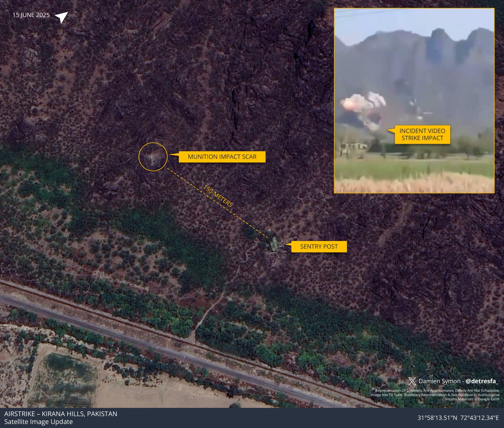Click the "INCIDENT VIDEO STRIKE IMPACT" label
This screenshot has width=504, height=428.
click(422, 134)
